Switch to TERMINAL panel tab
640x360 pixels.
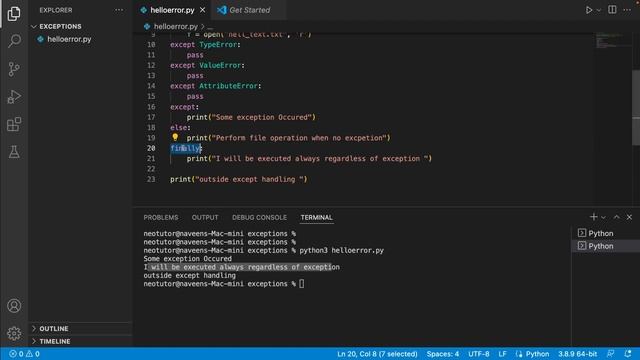coord(316,218)
